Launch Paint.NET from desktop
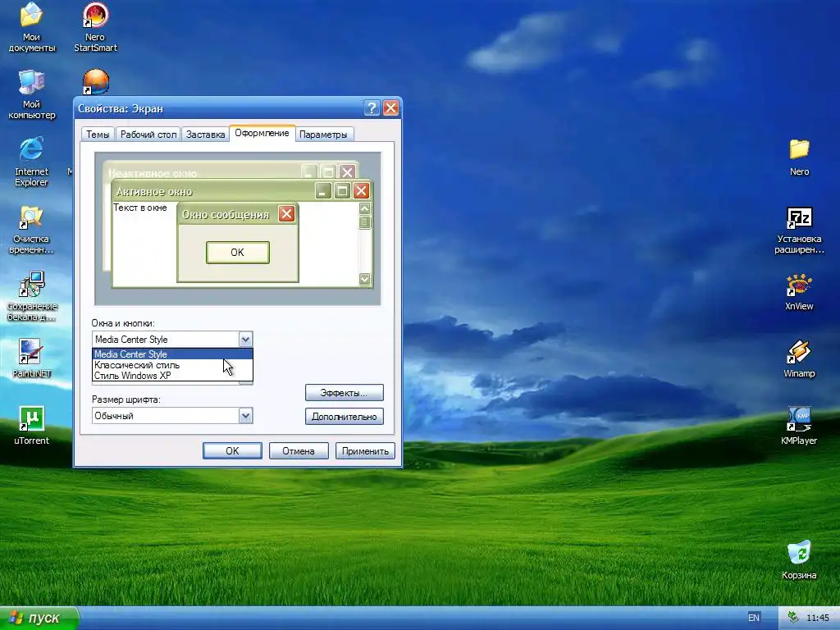 point(32,358)
